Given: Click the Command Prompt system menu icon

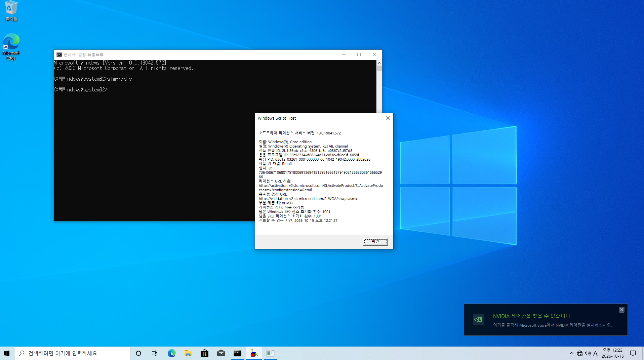Looking at the screenshot, I should (x=59, y=54).
